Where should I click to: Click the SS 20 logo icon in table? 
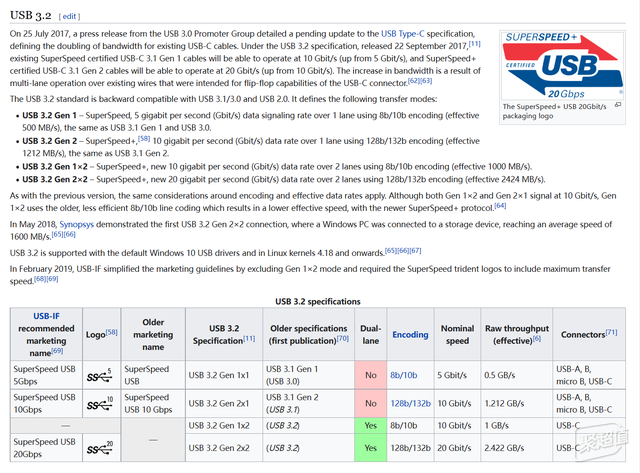pos(100,448)
